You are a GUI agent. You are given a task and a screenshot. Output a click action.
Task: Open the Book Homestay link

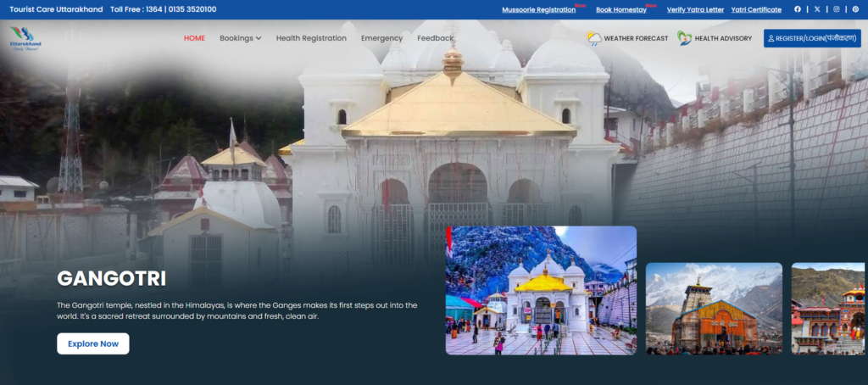(621, 9)
